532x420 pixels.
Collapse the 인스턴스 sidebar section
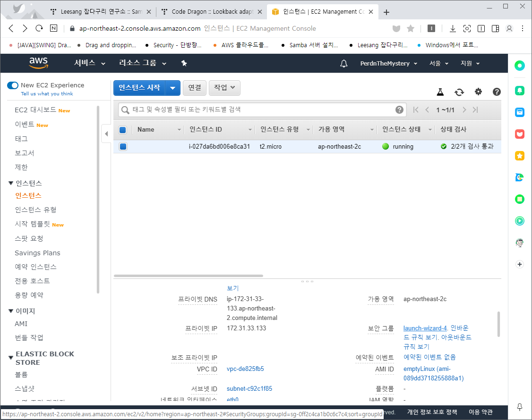(x=11, y=183)
